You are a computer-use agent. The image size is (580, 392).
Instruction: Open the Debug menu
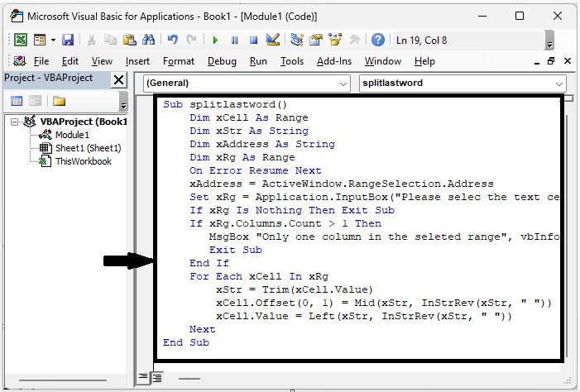[x=222, y=61]
